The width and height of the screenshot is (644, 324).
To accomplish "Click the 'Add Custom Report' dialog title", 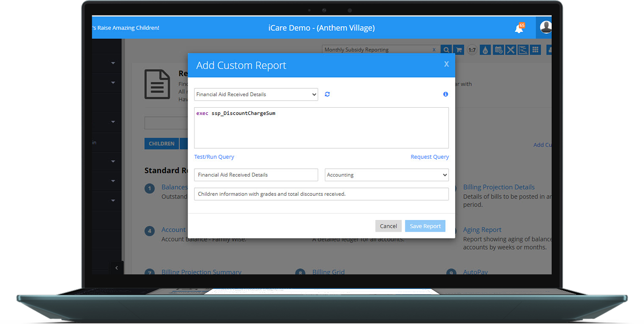I will coord(241,66).
